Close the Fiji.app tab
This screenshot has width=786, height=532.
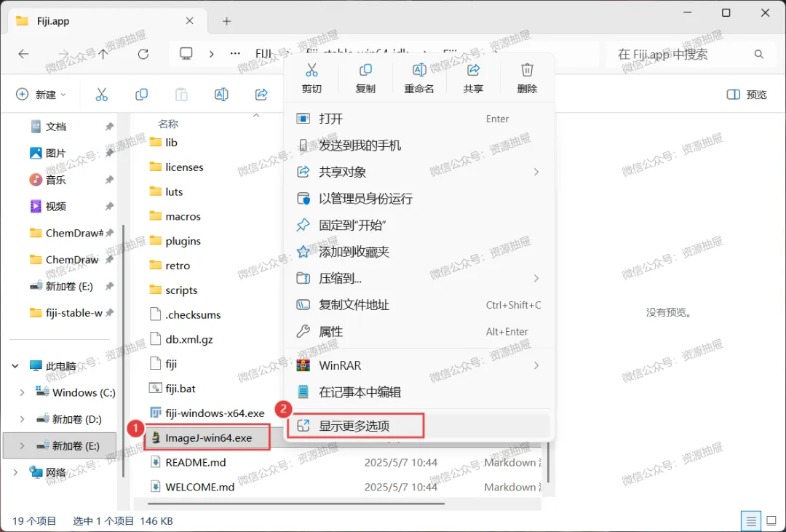tap(189, 21)
